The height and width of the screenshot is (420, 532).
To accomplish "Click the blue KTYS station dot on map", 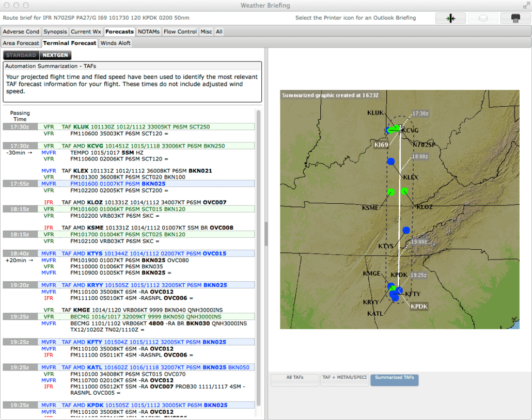I will [406, 230].
